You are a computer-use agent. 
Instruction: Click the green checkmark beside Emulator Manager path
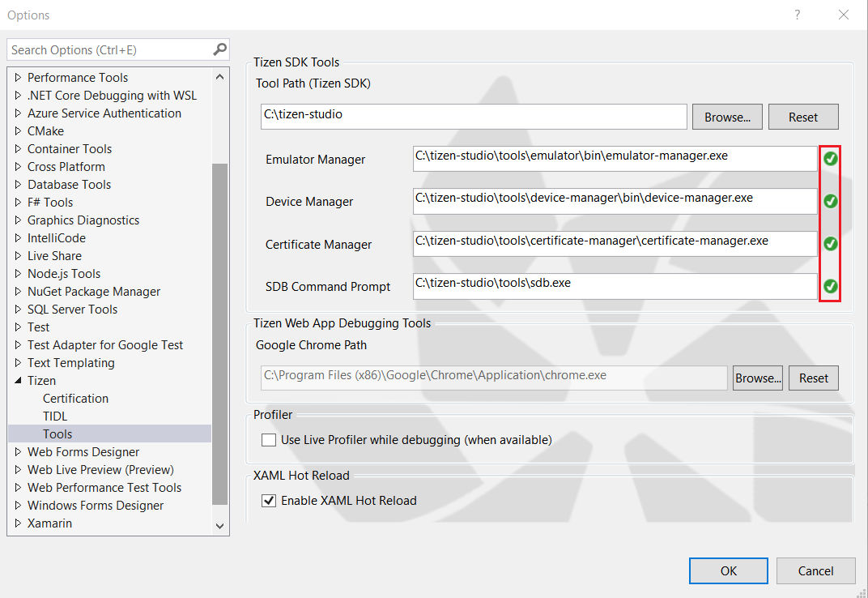tap(830, 159)
